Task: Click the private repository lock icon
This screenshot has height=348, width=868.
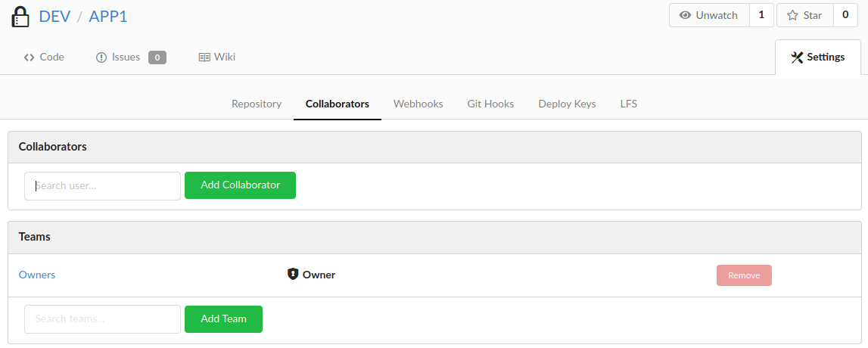Action: click(x=20, y=17)
